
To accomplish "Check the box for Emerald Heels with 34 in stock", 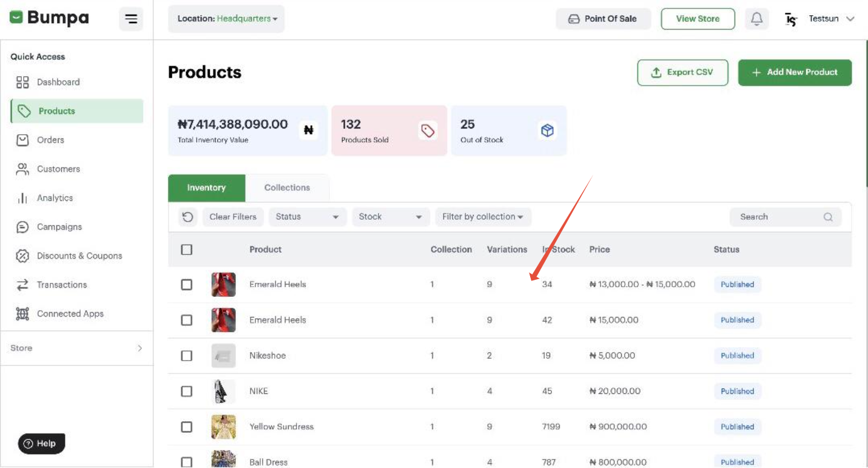I will 187,285.
